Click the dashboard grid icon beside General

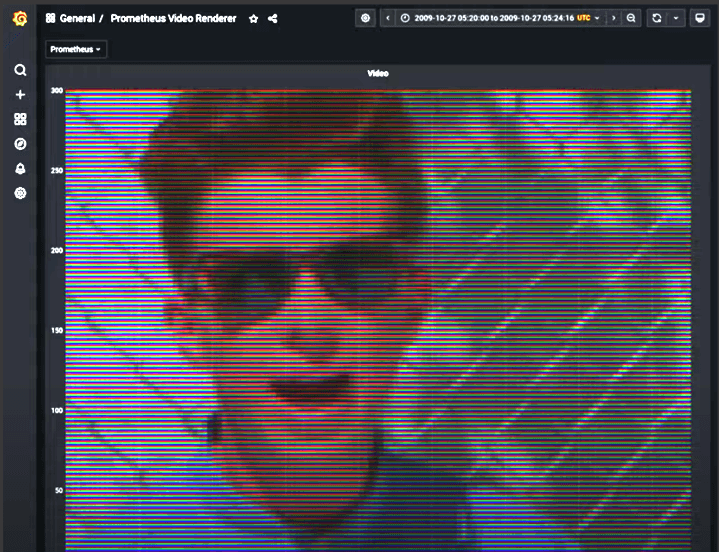50,18
